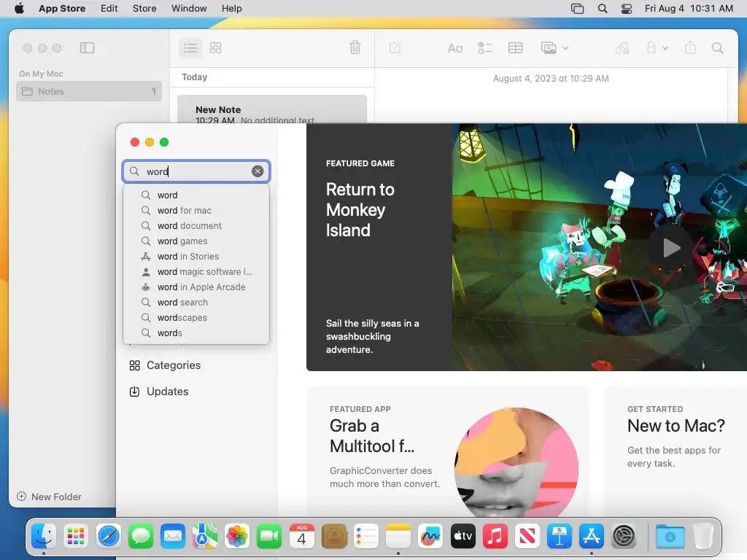The height and width of the screenshot is (560, 747).
Task: Open Mail from the Dock
Action: pyautogui.click(x=173, y=536)
